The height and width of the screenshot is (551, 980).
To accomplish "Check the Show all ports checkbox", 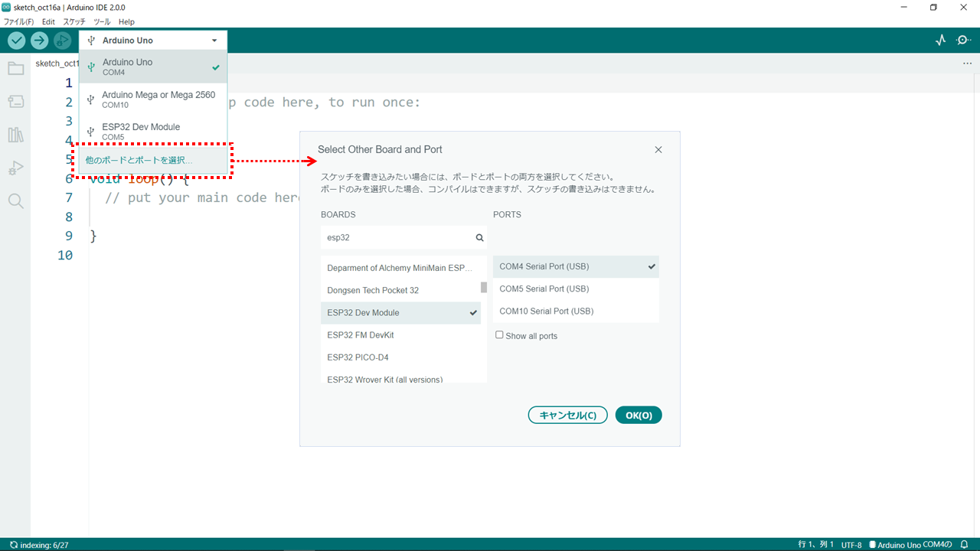I will point(499,334).
